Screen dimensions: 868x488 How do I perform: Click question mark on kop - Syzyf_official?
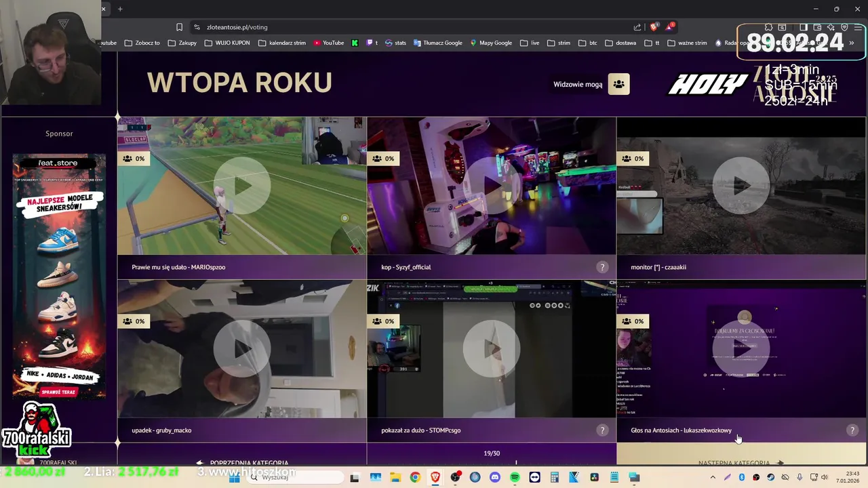602,267
